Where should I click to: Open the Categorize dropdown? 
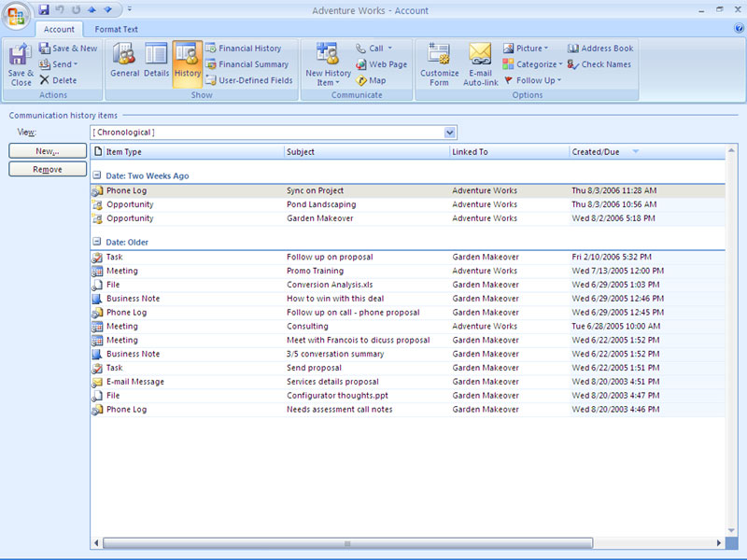pyautogui.click(x=532, y=64)
